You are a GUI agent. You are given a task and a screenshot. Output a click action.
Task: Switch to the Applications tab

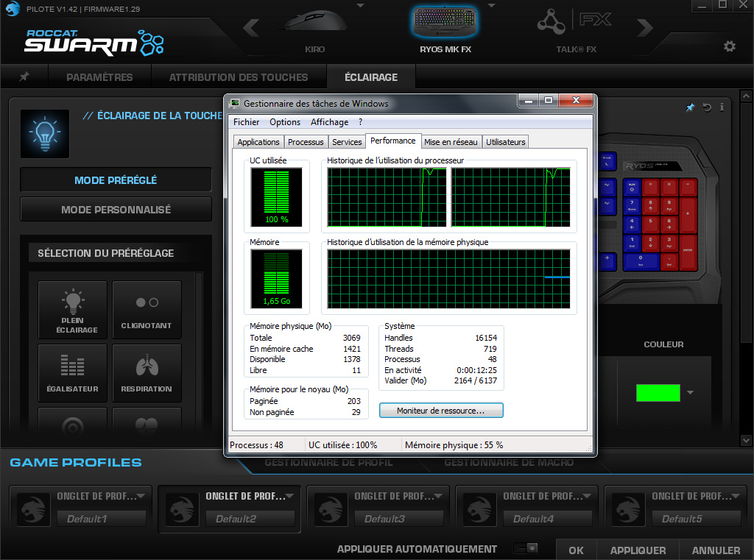click(x=258, y=142)
